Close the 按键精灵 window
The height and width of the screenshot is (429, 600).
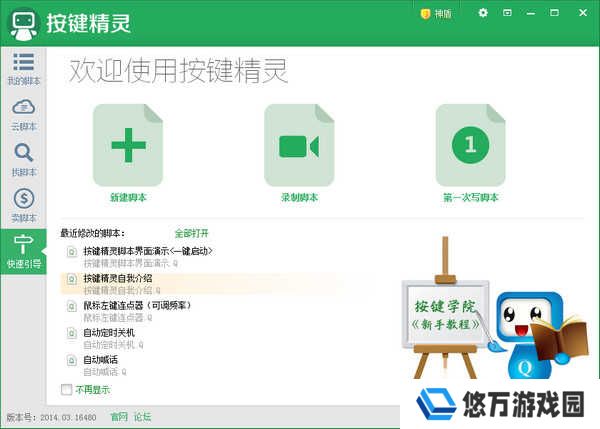(x=583, y=13)
